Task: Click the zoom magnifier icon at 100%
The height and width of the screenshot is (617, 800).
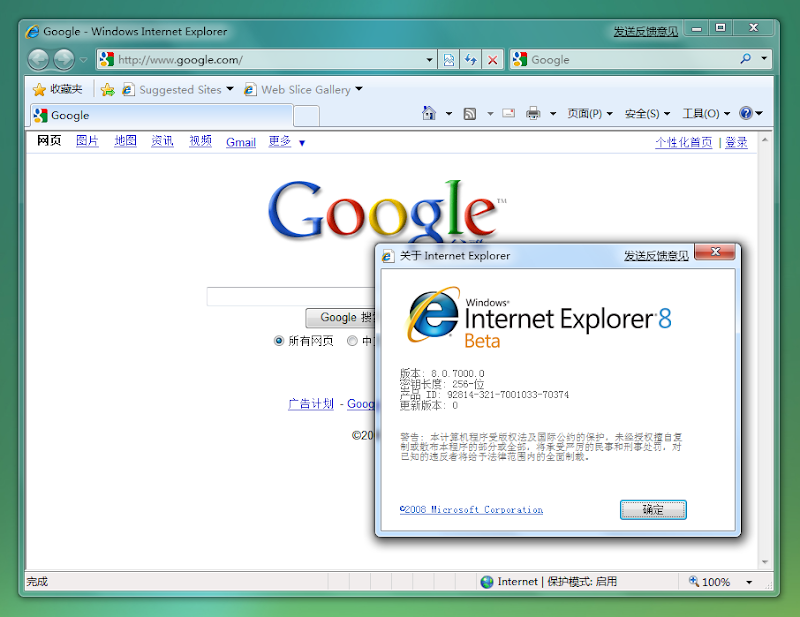Action: click(694, 581)
